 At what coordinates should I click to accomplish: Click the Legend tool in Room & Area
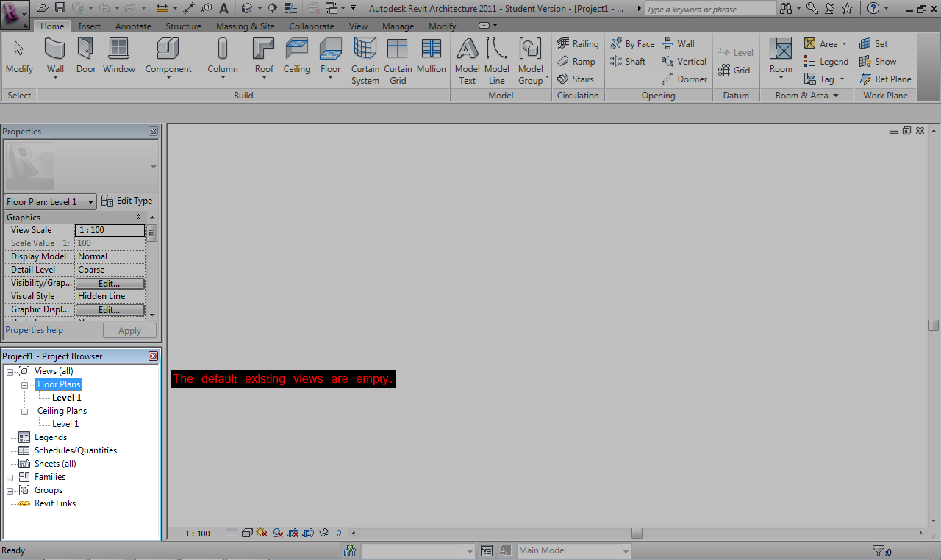click(x=826, y=62)
